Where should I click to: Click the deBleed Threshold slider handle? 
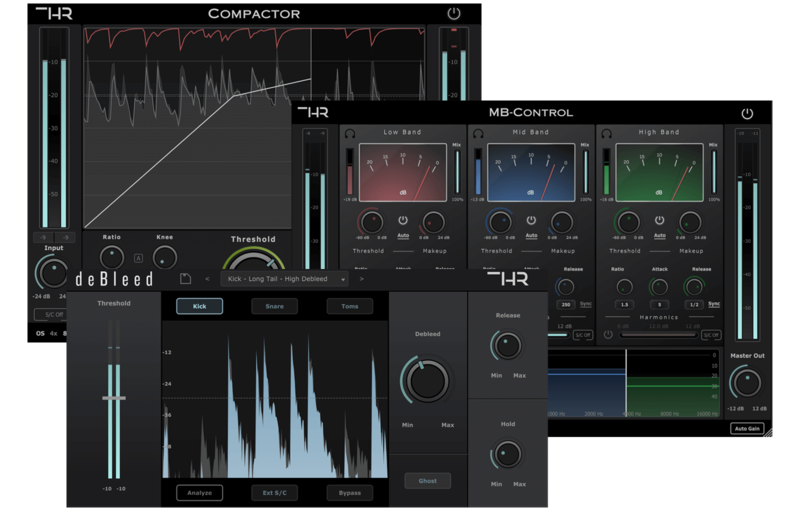coord(113,398)
